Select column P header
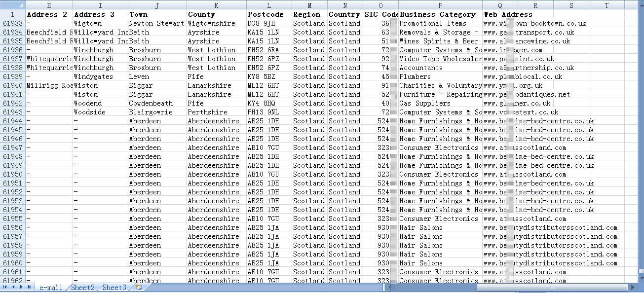This screenshot has height=293, width=644. tap(440, 5)
